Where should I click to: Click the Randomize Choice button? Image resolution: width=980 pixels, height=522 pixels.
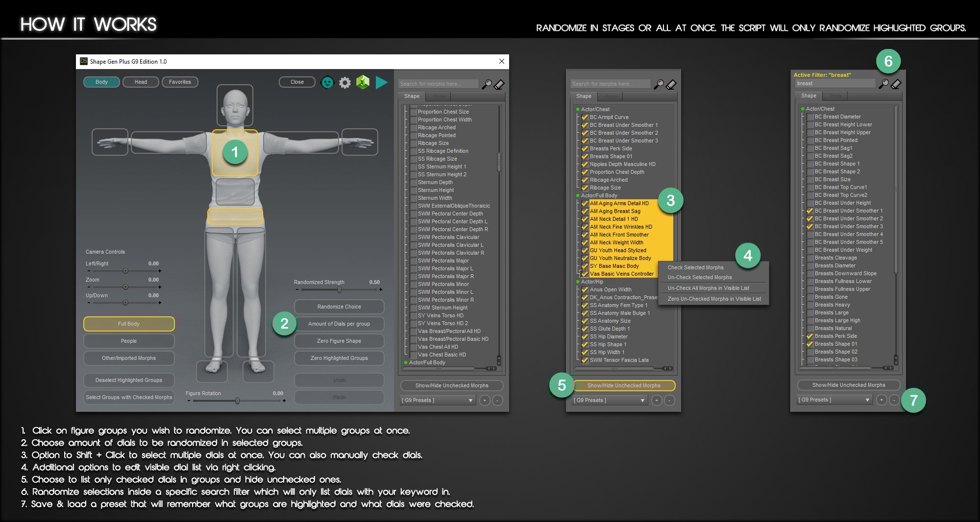coord(339,307)
